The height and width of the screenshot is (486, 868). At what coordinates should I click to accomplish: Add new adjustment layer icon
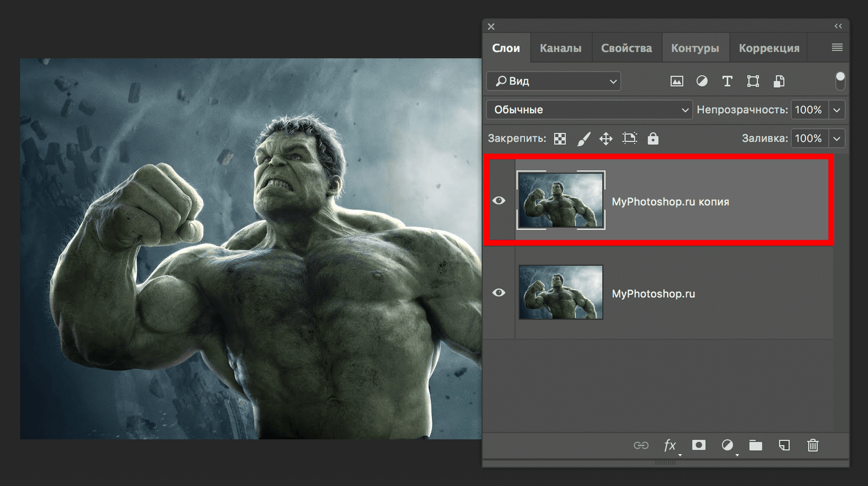(x=727, y=445)
